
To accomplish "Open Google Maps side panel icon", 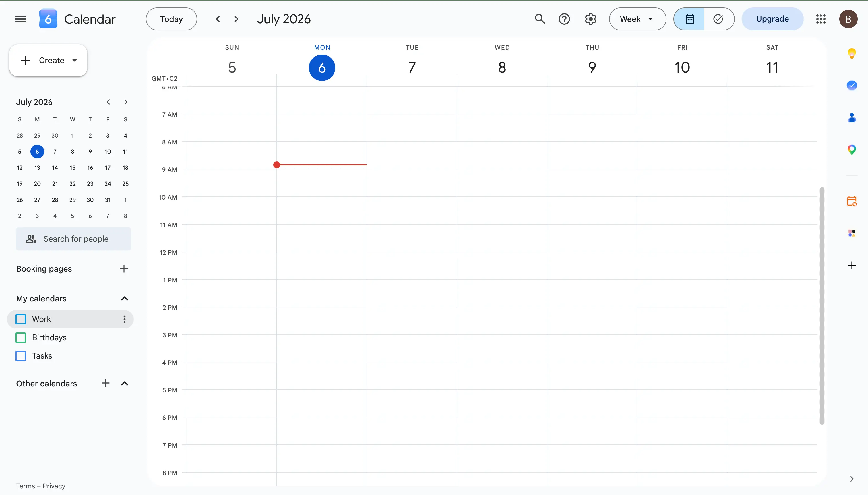I will click(852, 150).
